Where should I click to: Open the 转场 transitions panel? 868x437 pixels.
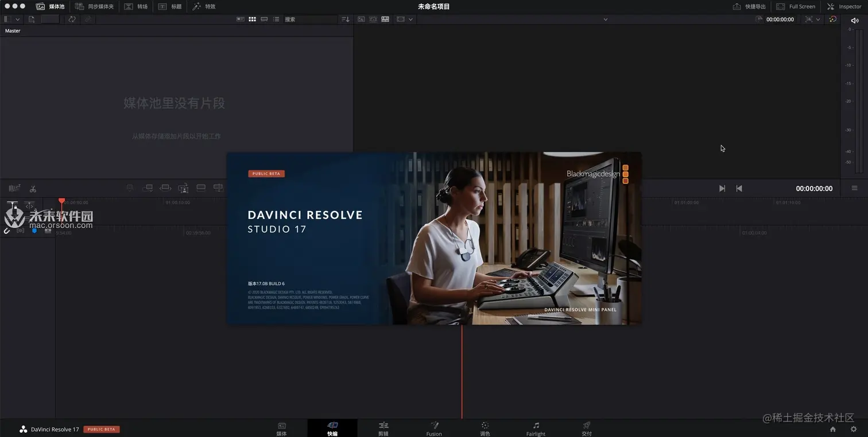pos(135,6)
